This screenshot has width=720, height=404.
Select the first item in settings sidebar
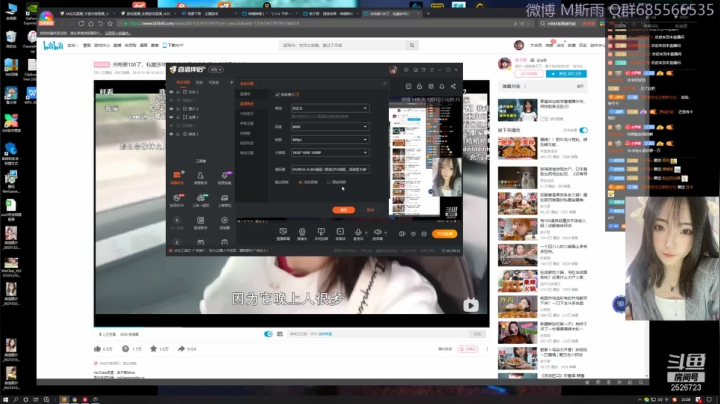[246, 94]
